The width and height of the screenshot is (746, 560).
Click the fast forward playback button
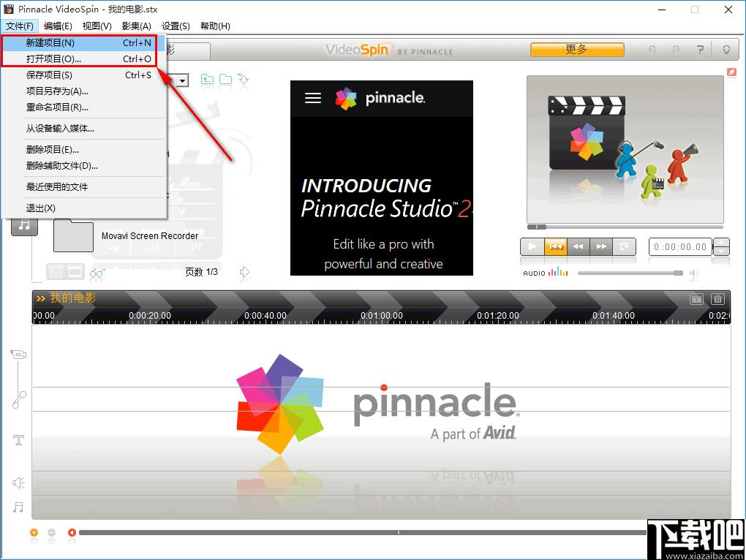point(601,246)
